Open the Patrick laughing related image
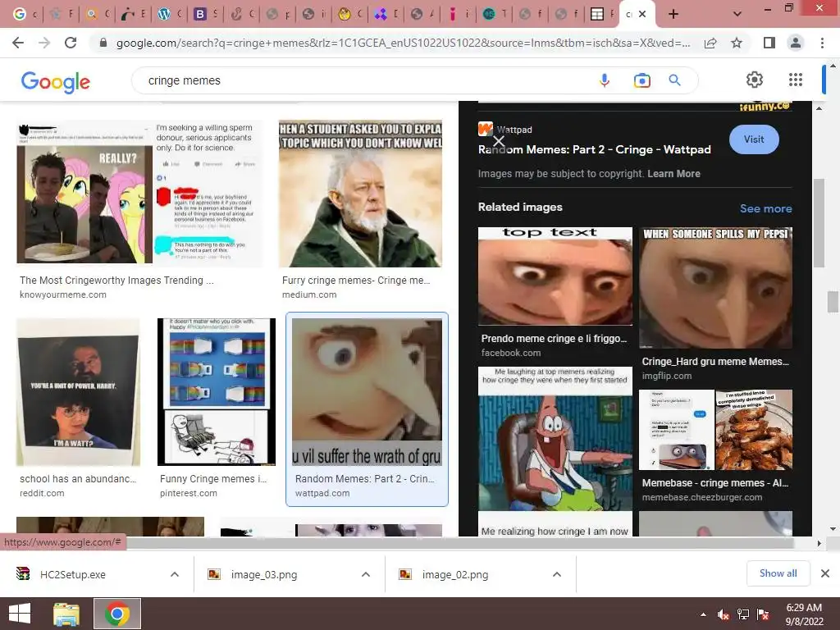Screen dimensions: 840x630 coord(555,452)
